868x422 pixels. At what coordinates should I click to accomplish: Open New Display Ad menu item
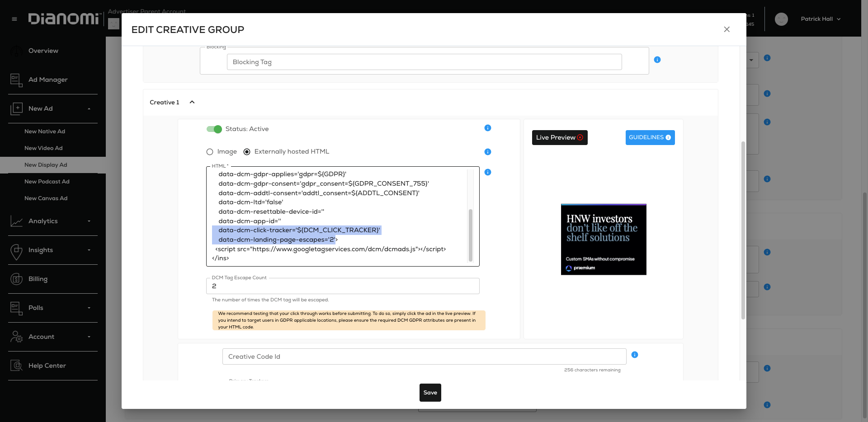46,165
